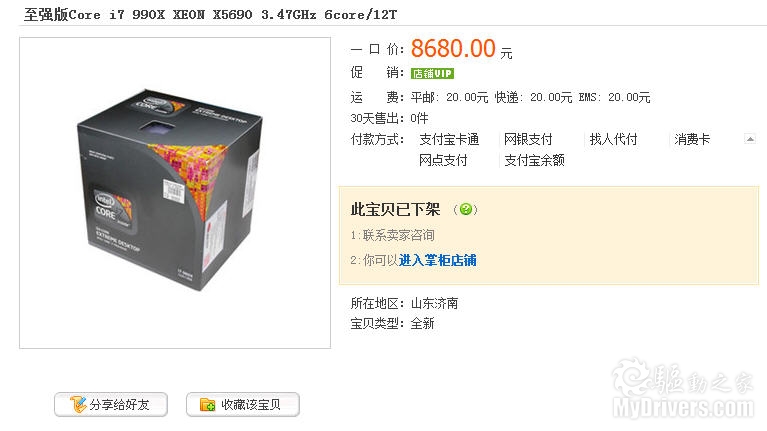Click the 进入掌柜店铺 link
Image resolution: width=767 pixels, height=431 pixels.
click(x=438, y=260)
